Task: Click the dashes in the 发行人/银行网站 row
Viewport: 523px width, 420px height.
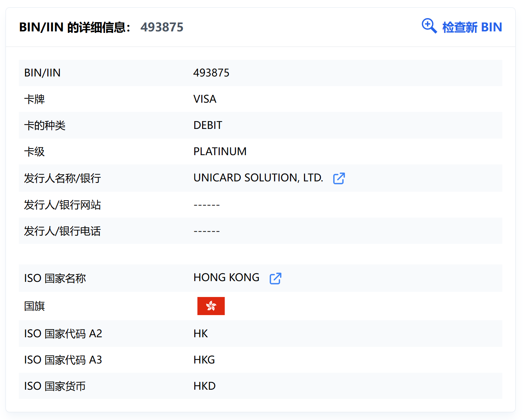Action: (206, 205)
